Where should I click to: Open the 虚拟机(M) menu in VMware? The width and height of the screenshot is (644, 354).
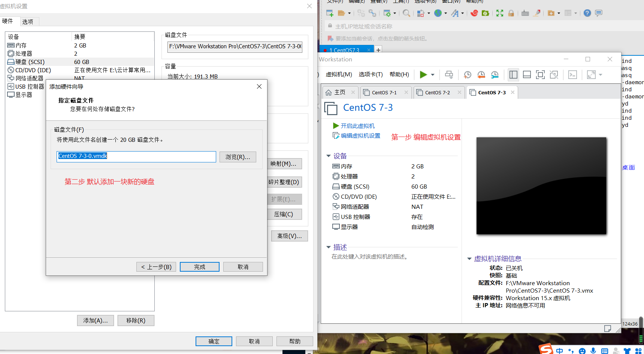pos(339,74)
